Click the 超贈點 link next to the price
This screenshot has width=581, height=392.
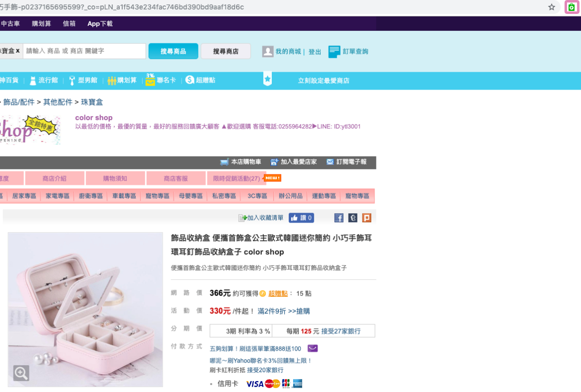click(278, 293)
